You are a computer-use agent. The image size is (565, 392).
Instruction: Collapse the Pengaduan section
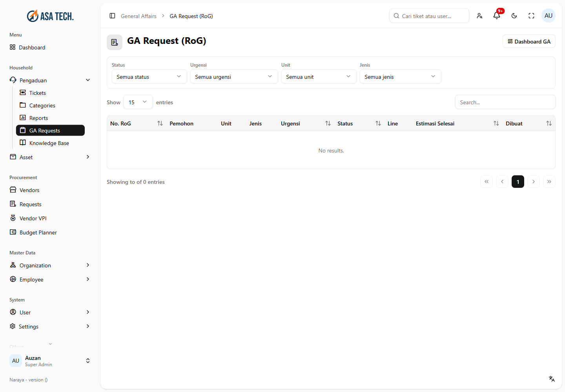tap(50, 80)
